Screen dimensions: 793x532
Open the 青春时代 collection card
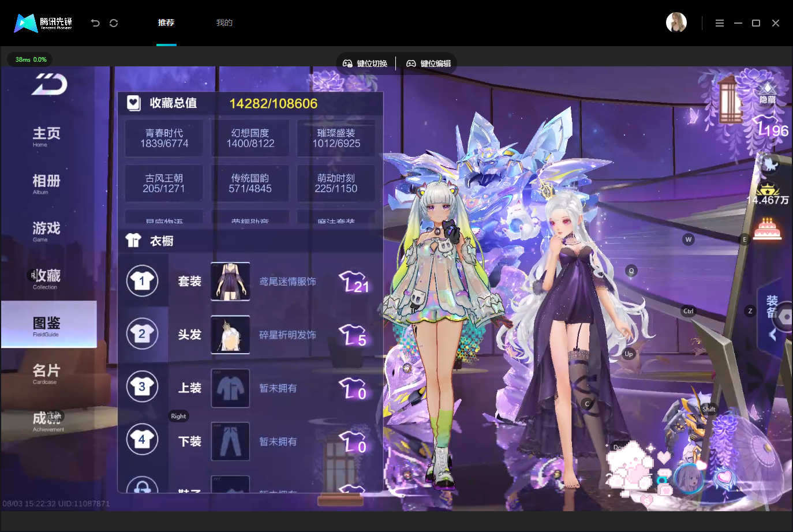click(x=164, y=138)
